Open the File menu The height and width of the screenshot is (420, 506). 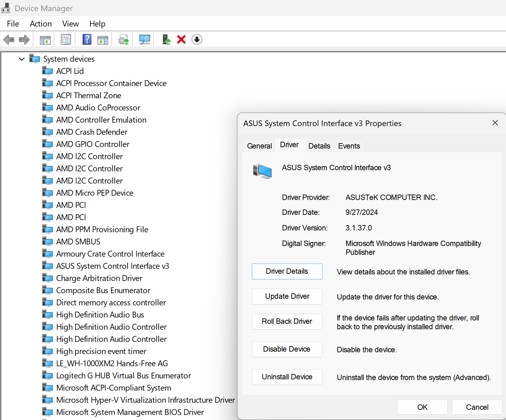[13, 24]
